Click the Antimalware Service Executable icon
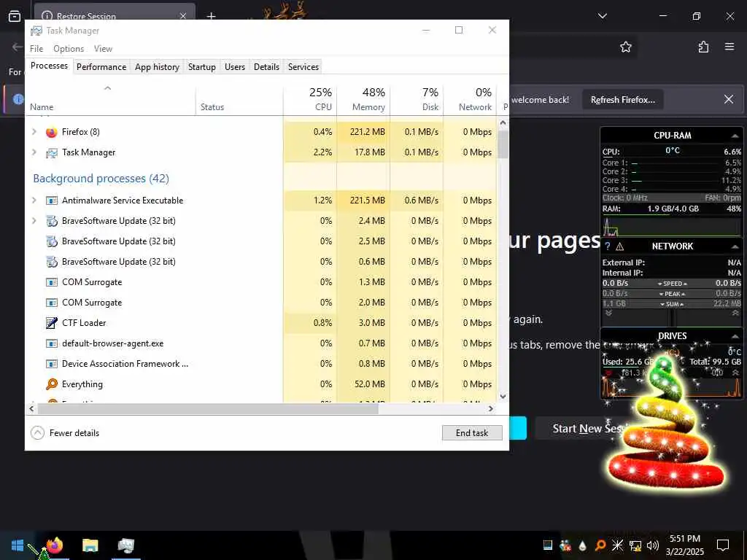 click(52, 201)
